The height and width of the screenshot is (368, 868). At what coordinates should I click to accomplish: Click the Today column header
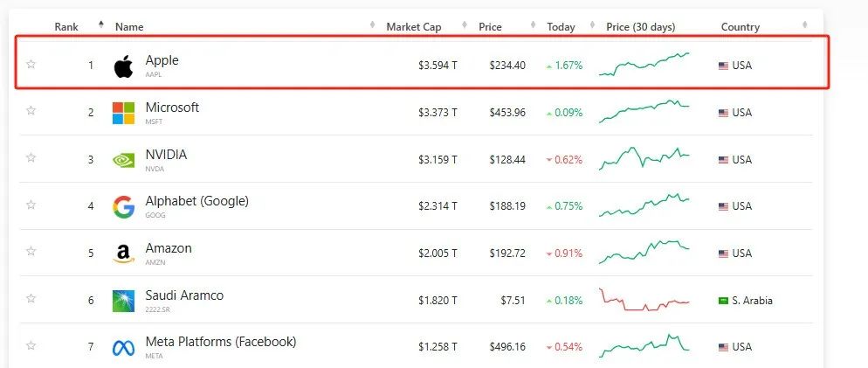561,27
